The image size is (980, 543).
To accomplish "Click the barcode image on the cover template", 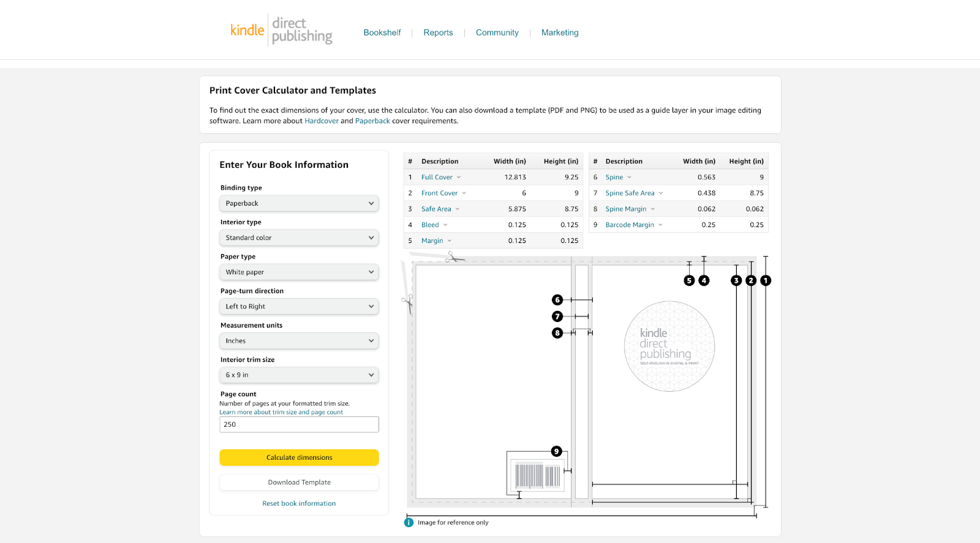I will click(x=538, y=476).
